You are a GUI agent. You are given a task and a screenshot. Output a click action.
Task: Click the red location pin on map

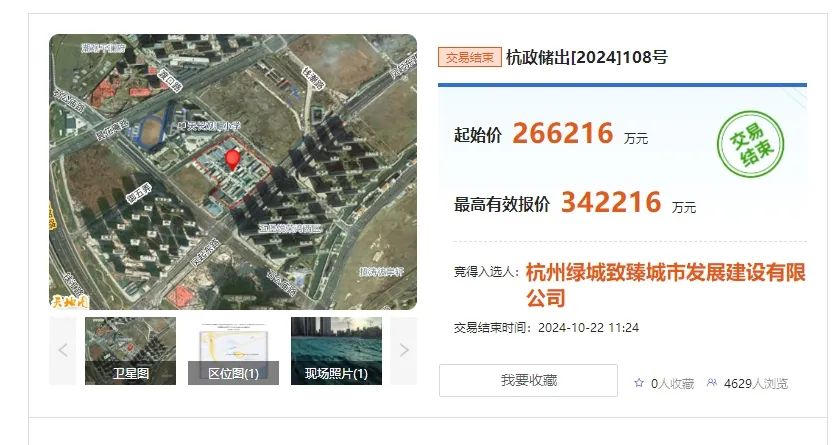tap(232, 160)
